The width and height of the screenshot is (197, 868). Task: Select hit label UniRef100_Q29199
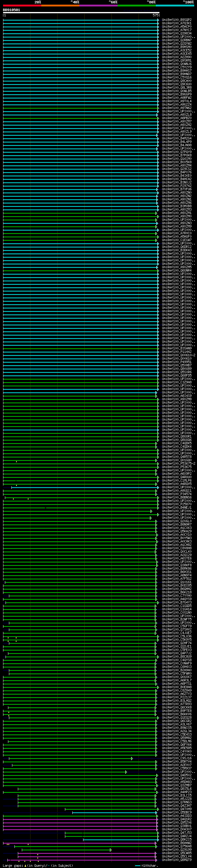[x=177, y=850]
